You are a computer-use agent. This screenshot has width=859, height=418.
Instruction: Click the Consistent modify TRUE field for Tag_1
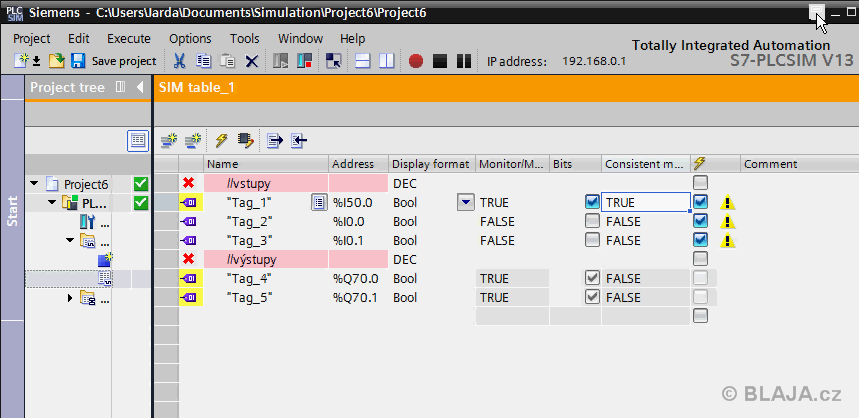tap(646, 203)
